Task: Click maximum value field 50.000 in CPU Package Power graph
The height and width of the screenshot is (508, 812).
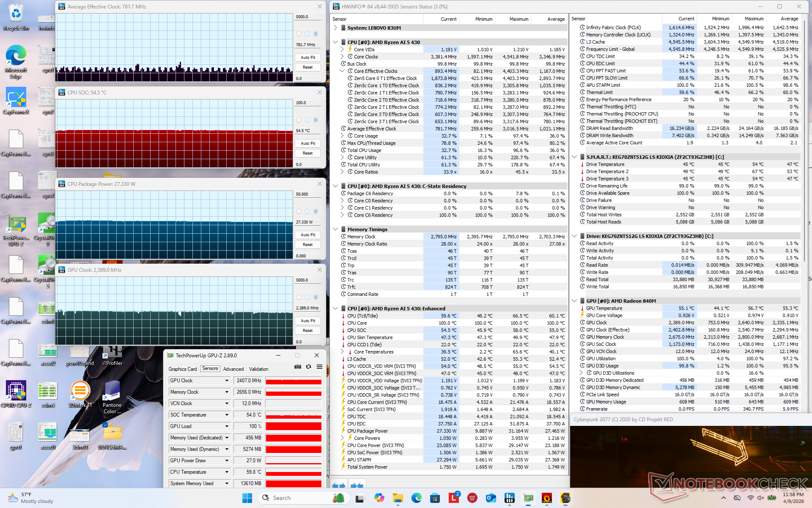Action: [307, 194]
